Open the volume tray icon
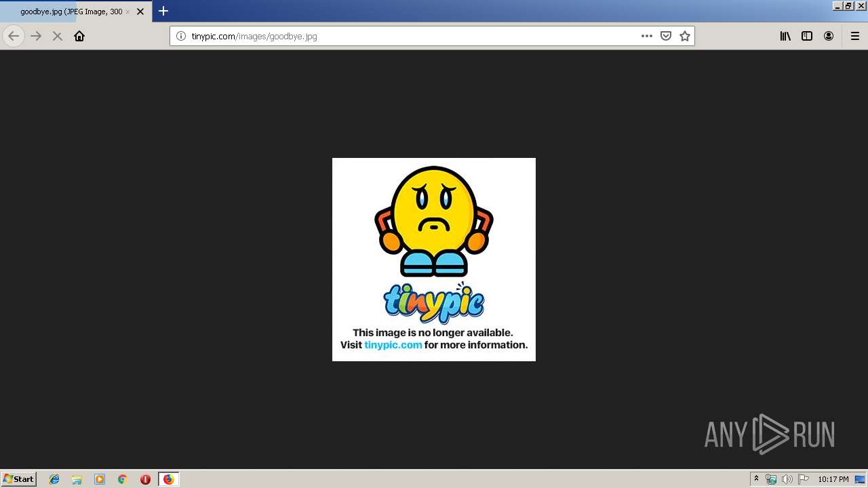Viewport: 868px width, 488px height. click(787, 479)
